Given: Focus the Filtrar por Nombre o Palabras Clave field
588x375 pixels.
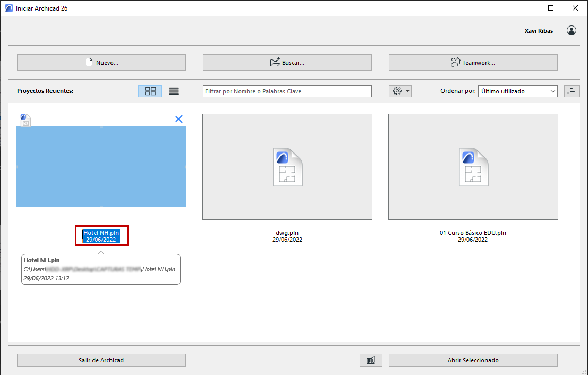Looking at the screenshot, I should [x=287, y=91].
